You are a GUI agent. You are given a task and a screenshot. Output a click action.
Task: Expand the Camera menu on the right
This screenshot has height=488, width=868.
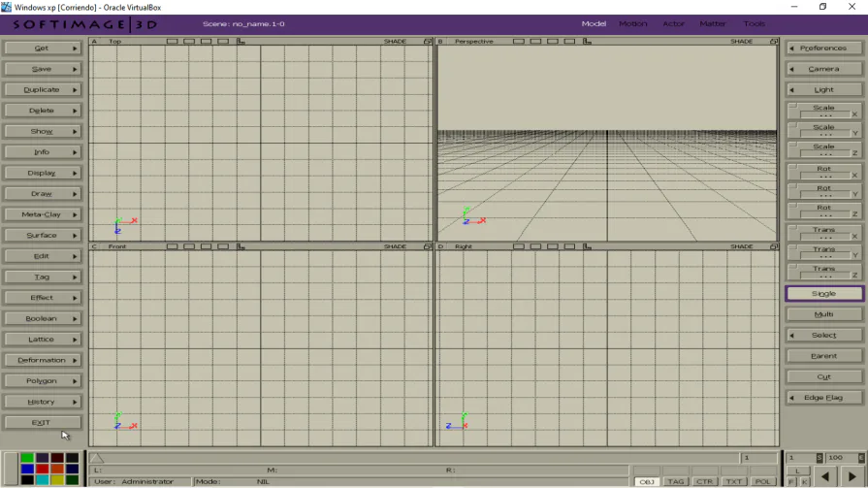[x=823, y=69]
